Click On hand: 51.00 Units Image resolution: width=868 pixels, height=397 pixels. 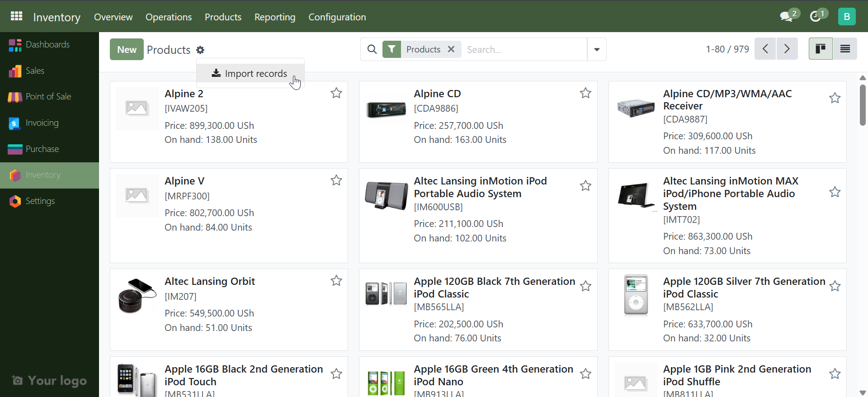[208, 328]
